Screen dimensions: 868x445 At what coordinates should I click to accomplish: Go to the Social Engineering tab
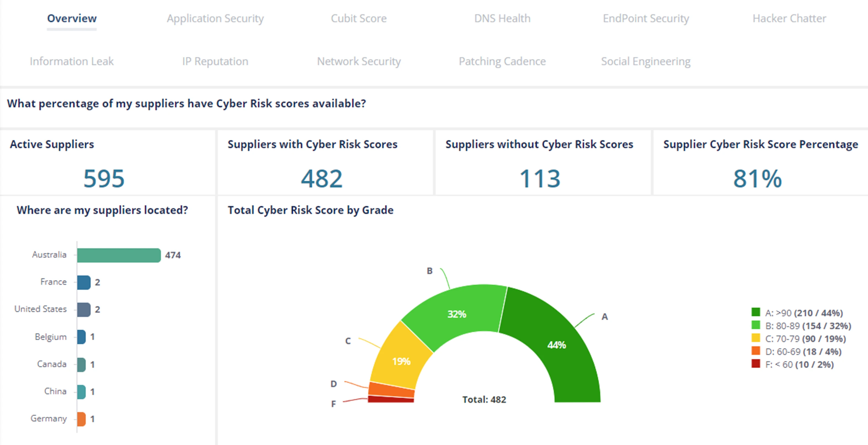[646, 61]
